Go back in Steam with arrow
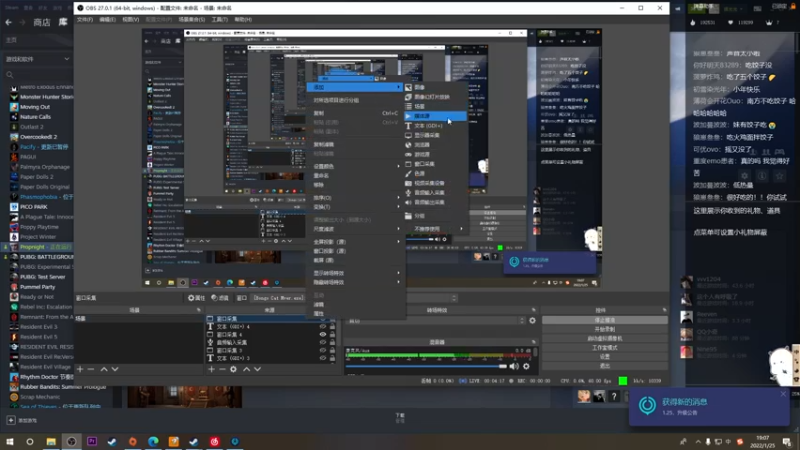800x450 pixels. pyautogui.click(x=9, y=22)
